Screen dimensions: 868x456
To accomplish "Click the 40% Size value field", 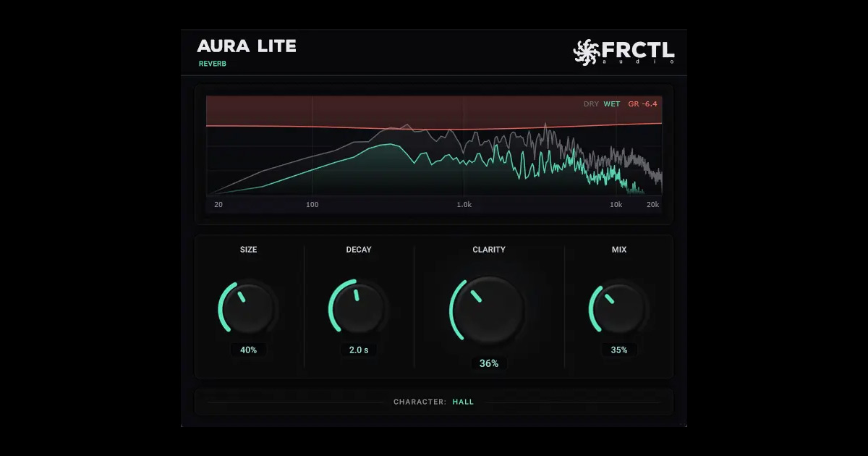I will coord(249,350).
